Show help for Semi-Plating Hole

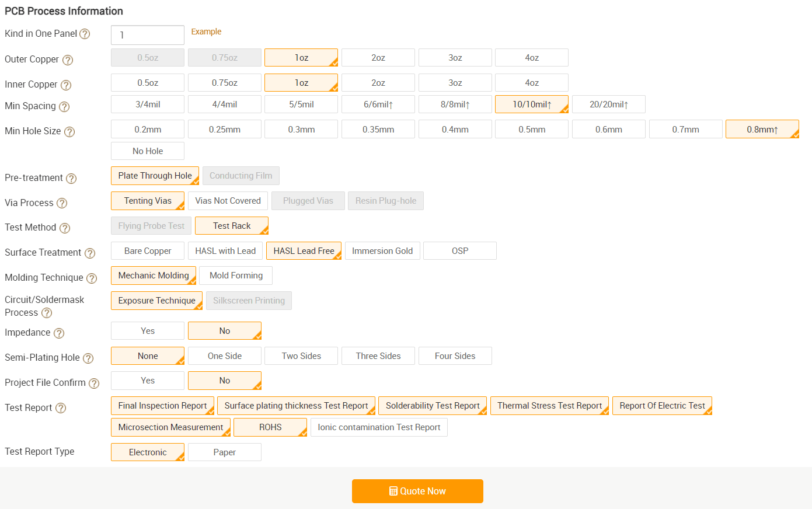[x=88, y=358]
